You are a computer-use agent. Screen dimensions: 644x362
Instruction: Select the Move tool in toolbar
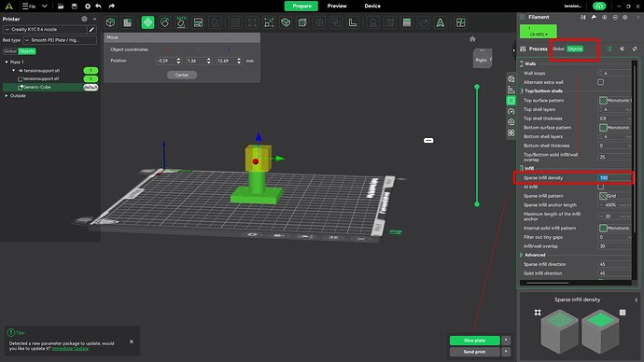pos(147,22)
